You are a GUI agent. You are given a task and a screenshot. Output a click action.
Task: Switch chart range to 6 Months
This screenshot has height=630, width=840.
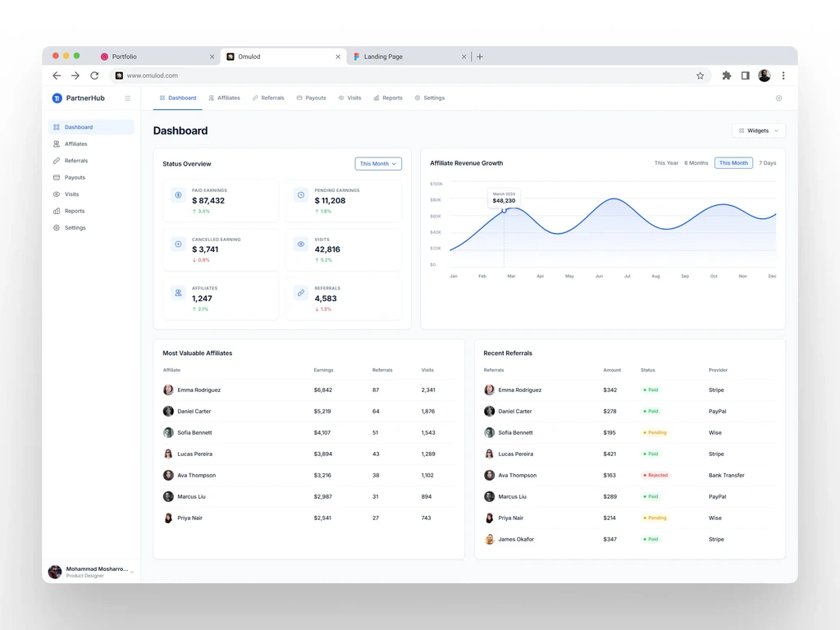pyautogui.click(x=696, y=163)
